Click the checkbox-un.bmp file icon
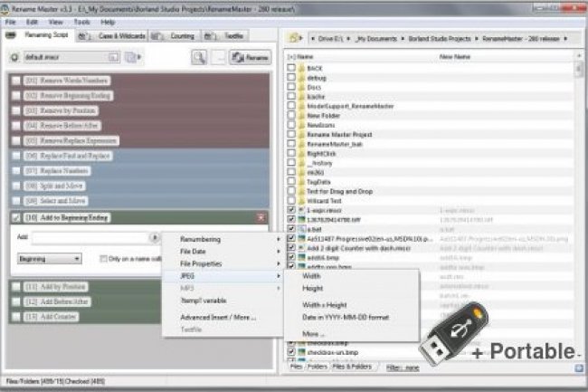 click(301, 352)
